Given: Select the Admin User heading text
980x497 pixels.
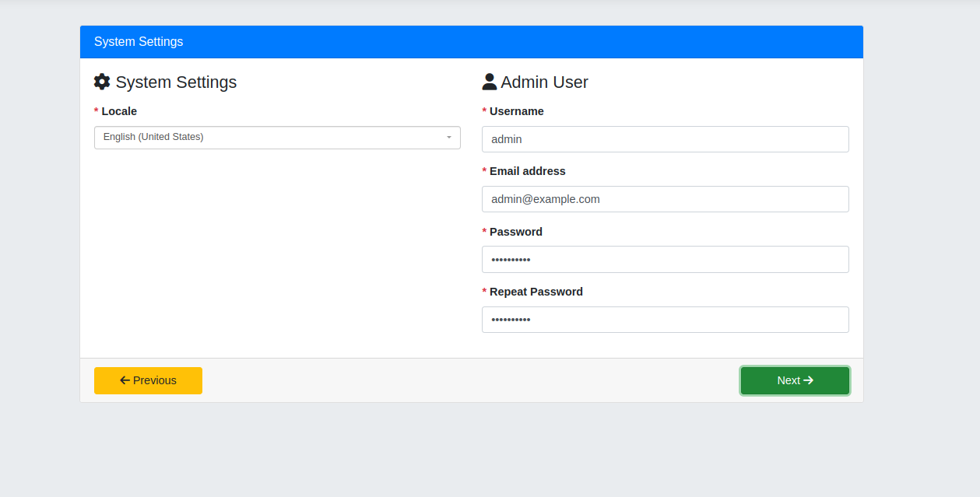Looking at the screenshot, I should tap(544, 82).
